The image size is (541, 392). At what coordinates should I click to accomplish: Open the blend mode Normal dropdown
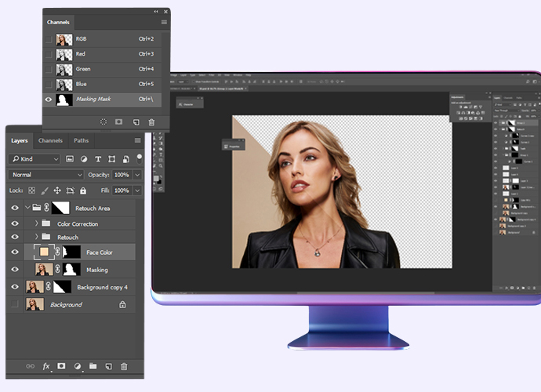pos(46,174)
